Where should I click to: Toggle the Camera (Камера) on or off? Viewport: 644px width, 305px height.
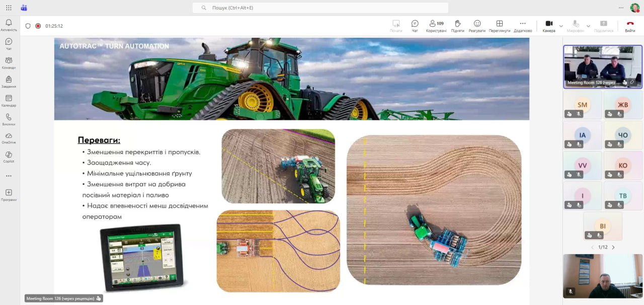tap(549, 26)
